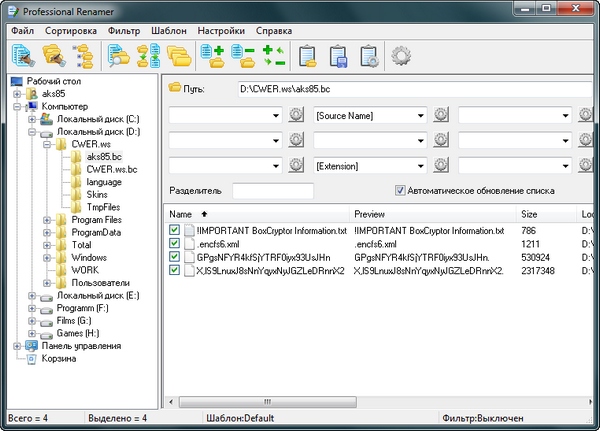Viewport: 600px width, 431px height.
Task: Open the [Extension] dropdown
Action: coord(422,165)
